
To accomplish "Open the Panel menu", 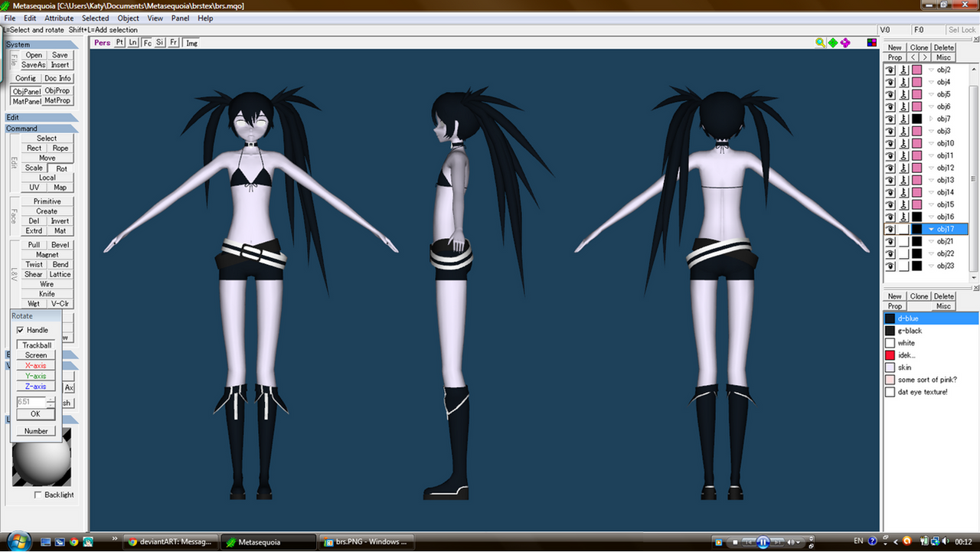I will coord(180,18).
